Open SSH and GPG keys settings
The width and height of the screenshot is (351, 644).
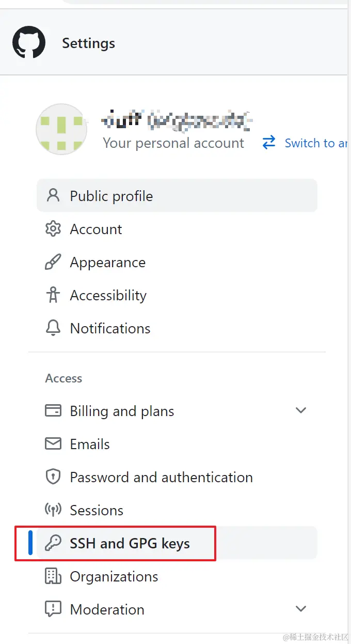pos(130,543)
